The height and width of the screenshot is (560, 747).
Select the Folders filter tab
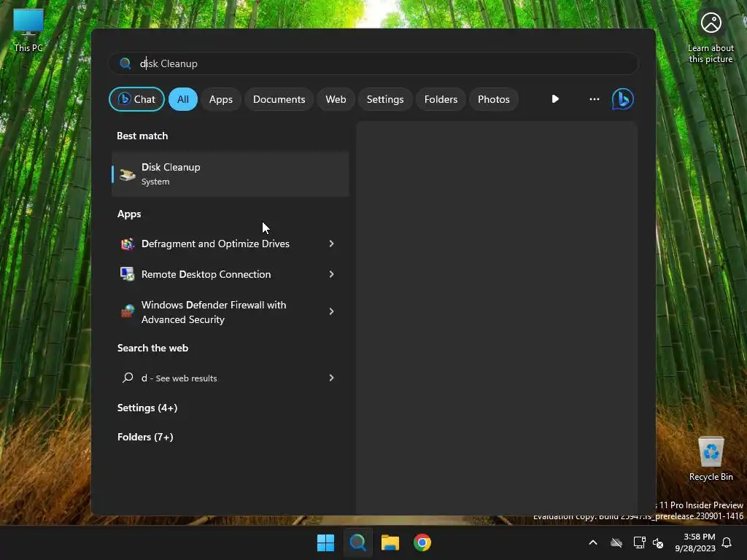click(x=441, y=99)
